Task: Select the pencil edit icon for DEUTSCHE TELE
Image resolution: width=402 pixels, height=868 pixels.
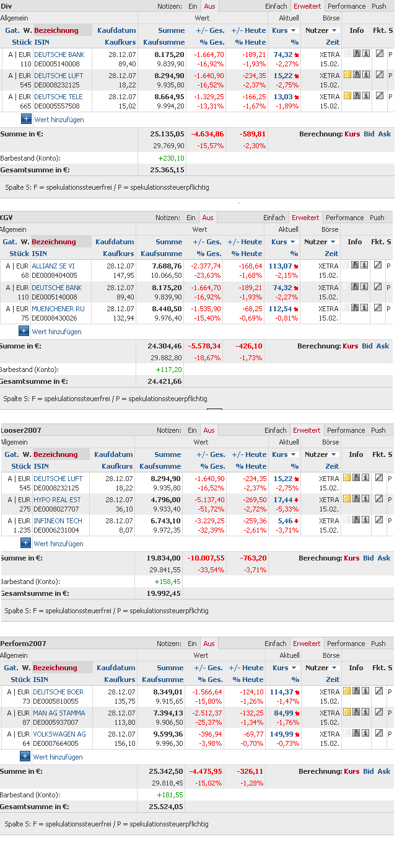Action: coord(380,96)
